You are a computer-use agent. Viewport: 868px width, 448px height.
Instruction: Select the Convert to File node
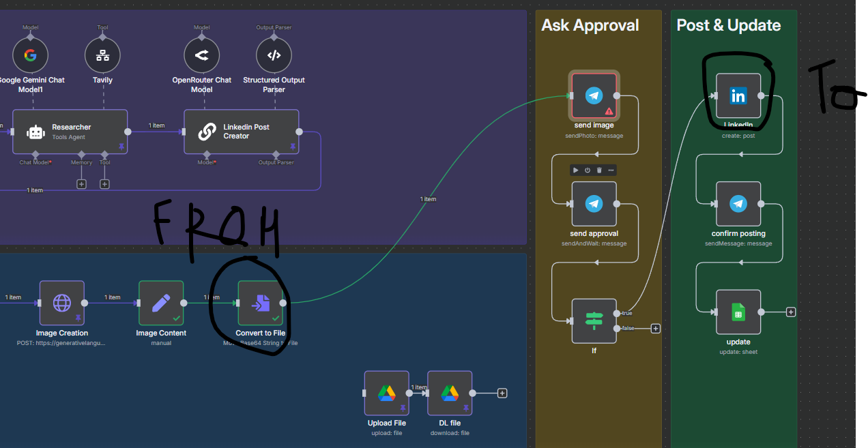261,303
